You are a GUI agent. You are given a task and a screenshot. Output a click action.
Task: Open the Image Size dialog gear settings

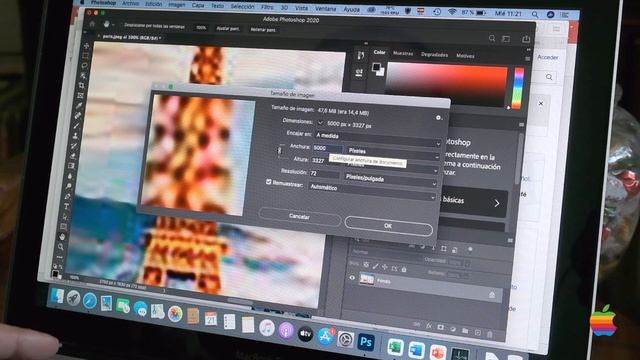438,118
